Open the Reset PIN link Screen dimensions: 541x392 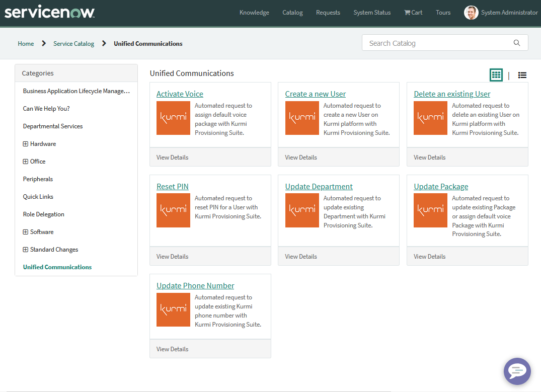pos(173,186)
